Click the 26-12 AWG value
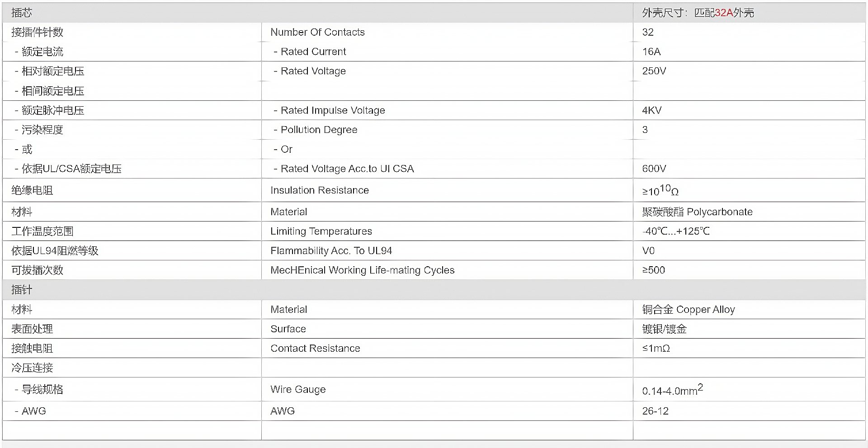Viewport: 868px width, 448px height. [655, 411]
